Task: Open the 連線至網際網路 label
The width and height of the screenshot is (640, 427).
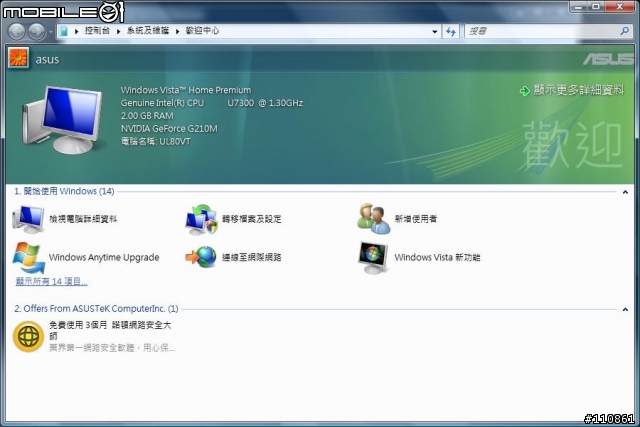Action: point(252,257)
